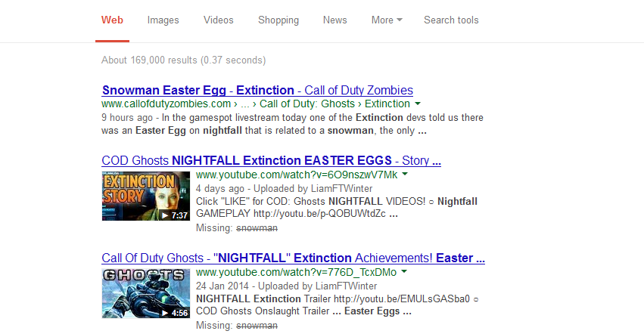The width and height of the screenshot is (644, 334).
Task: Open the News tab
Action: pyautogui.click(x=334, y=20)
